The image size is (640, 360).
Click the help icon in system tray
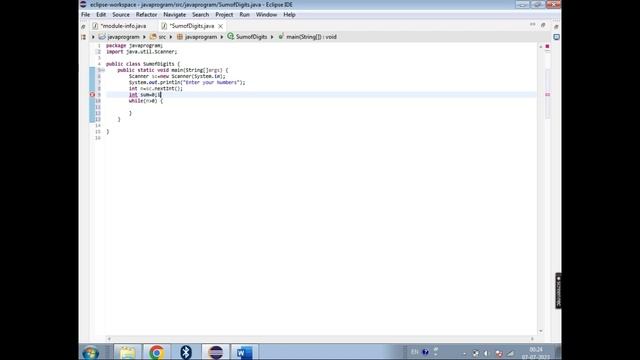(425, 352)
